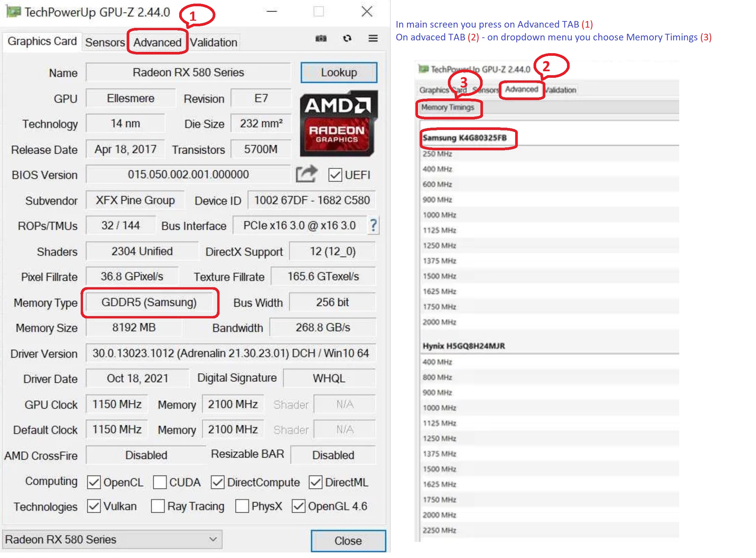Toggle the Ray Tracing checkbox

[x=158, y=507]
